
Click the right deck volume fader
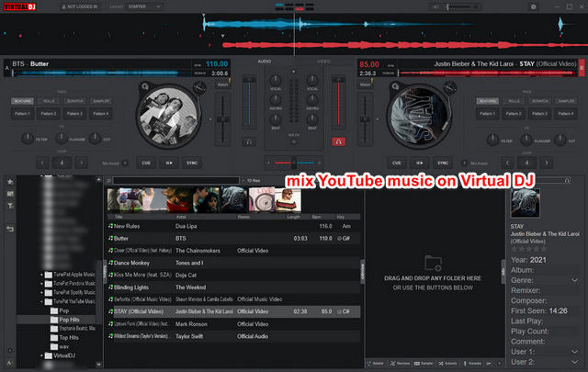pos(338,101)
